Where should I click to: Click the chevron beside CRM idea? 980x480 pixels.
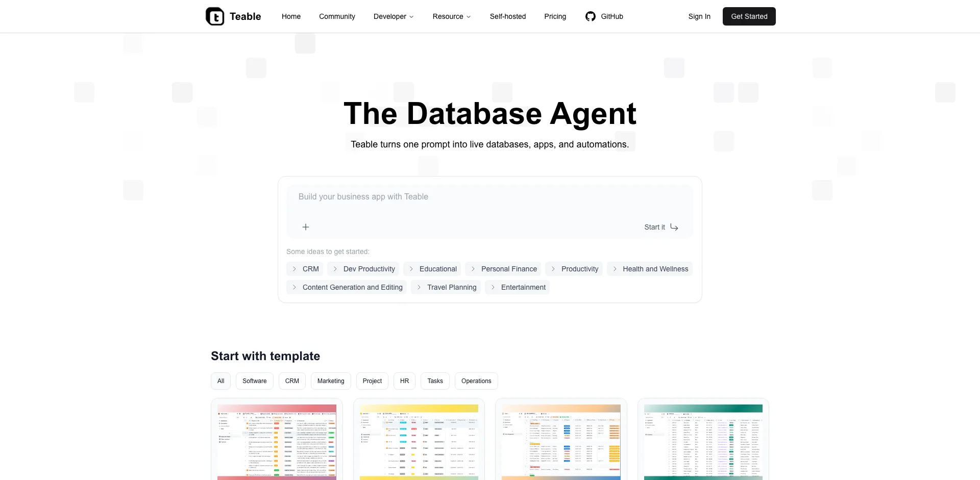pos(295,269)
